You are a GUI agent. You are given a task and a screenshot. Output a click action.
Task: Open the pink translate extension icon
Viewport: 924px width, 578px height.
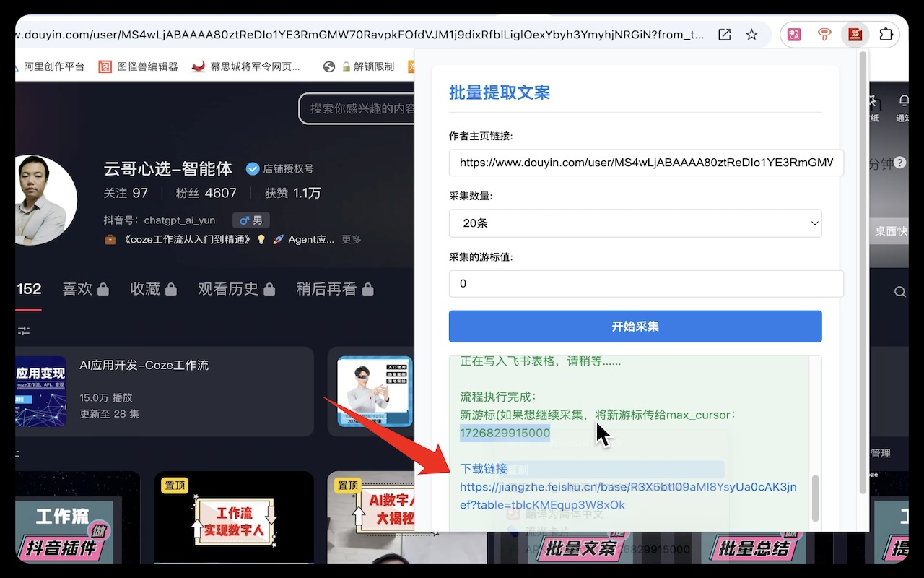tap(793, 34)
